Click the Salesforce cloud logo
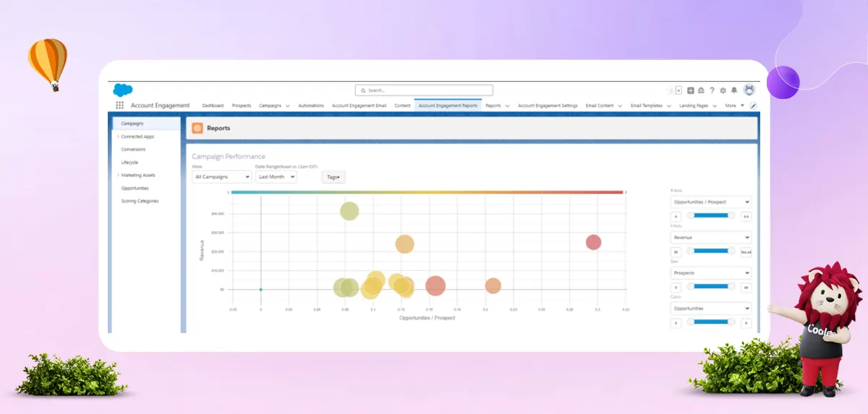This screenshot has height=414, width=868. pyautogui.click(x=123, y=90)
